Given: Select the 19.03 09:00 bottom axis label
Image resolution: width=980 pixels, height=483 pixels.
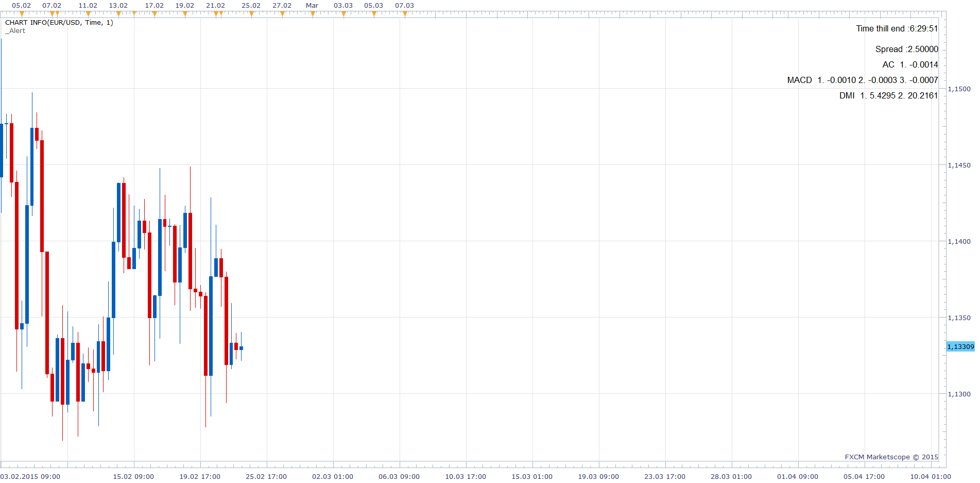Looking at the screenshot, I should pyautogui.click(x=598, y=477).
